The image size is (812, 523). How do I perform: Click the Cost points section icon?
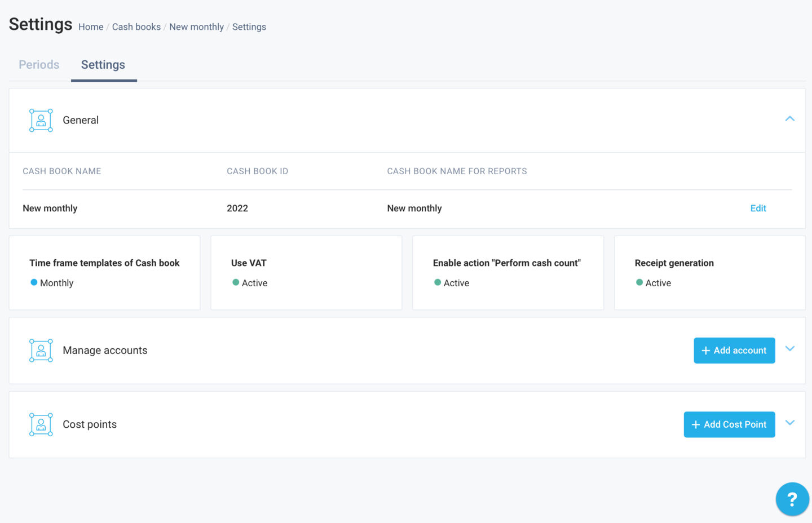[41, 424]
